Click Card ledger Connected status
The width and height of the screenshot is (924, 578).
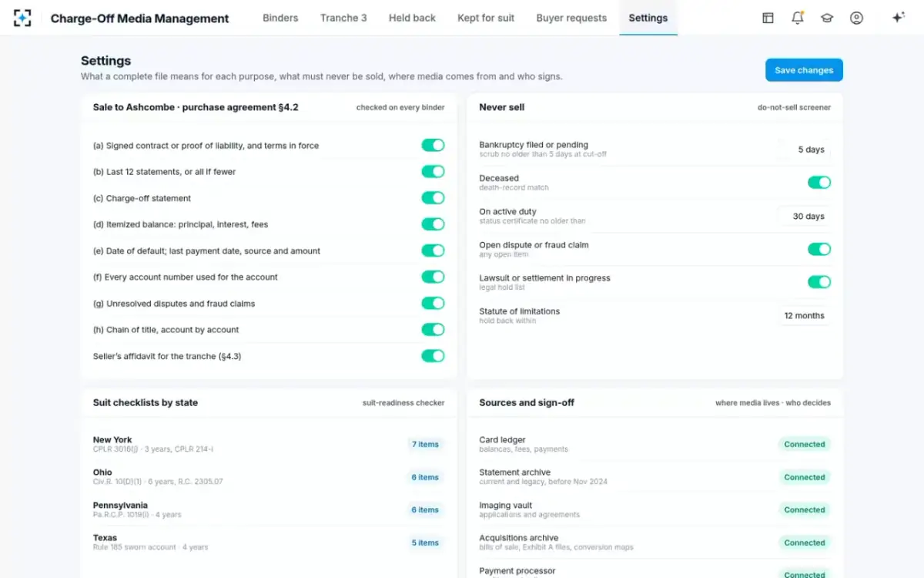pyautogui.click(x=805, y=444)
